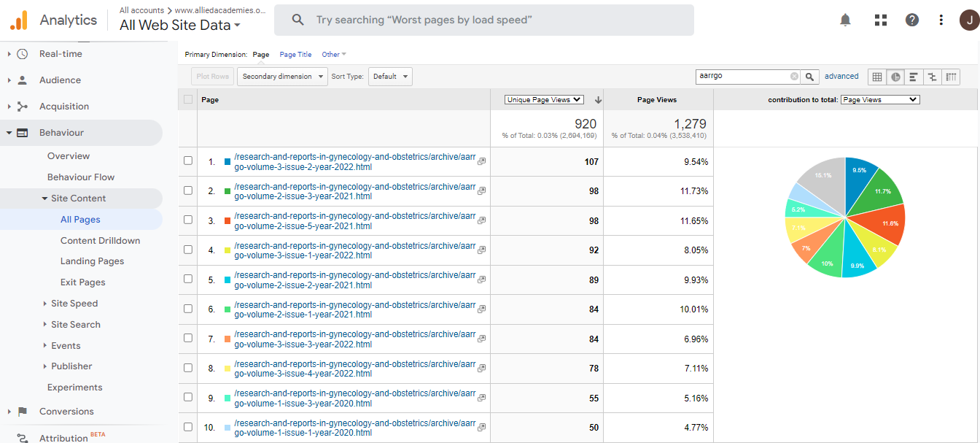Switch to the comparison view icon
This screenshot has width=980, height=443.
click(932, 77)
